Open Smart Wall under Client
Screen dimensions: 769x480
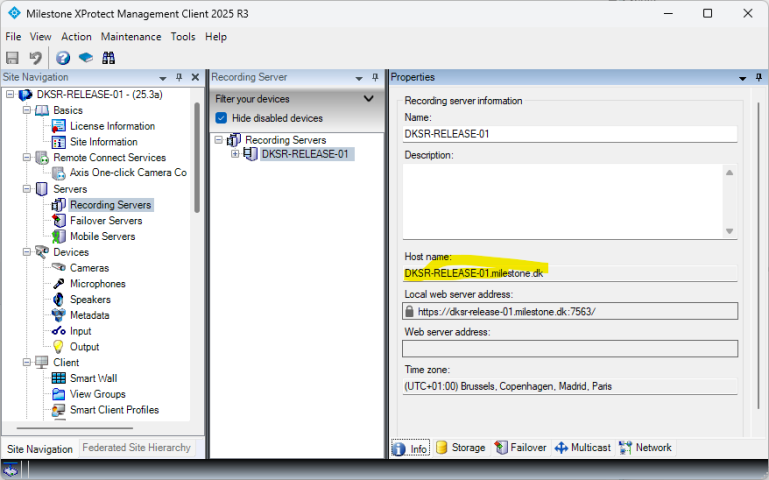93,378
